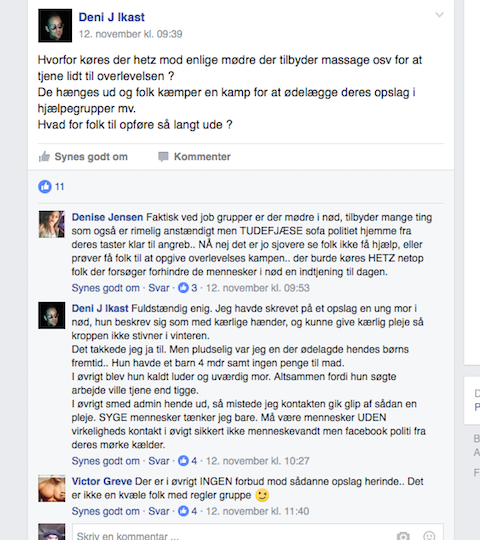Click the post timestamp 12. november kl. 09:39
This screenshot has width=480, height=540.
pyautogui.click(x=130, y=34)
